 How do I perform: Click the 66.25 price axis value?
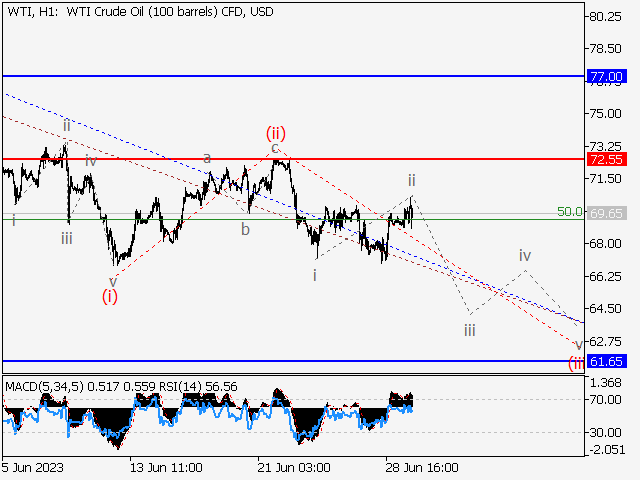pyautogui.click(x=606, y=276)
